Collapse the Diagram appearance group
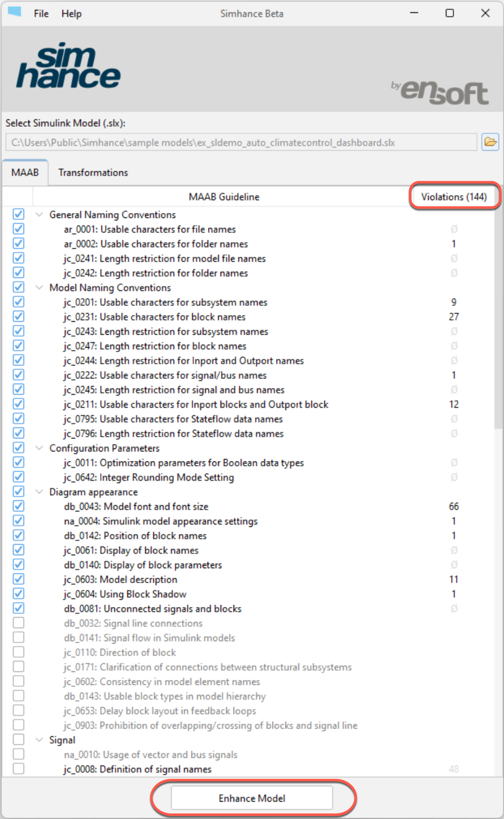The width and height of the screenshot is (504, 819). (x=39, y=492)
